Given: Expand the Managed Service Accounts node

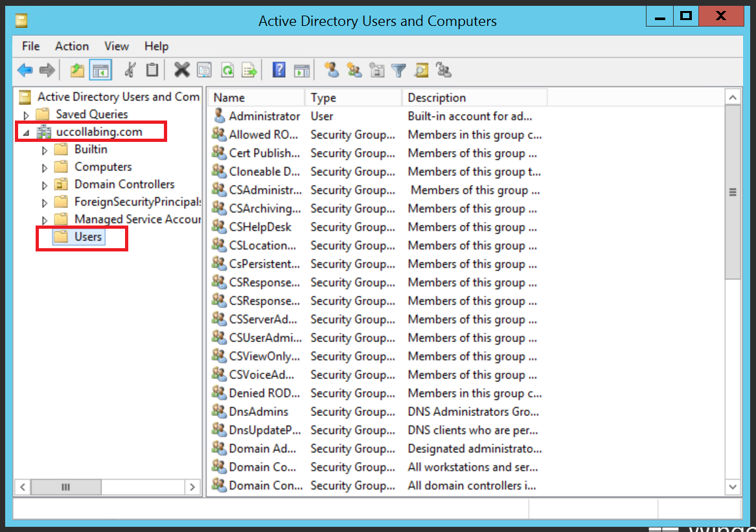Looking at the screenshot, I should tap(44, 220).
